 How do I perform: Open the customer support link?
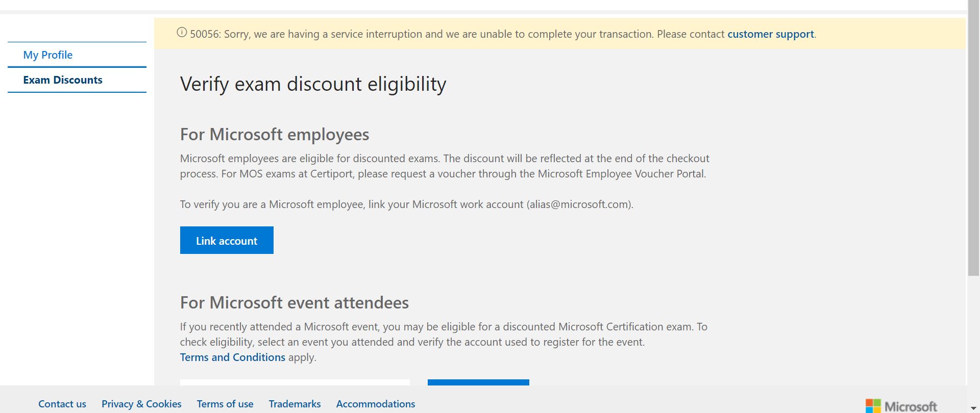(x=771, y=34)
